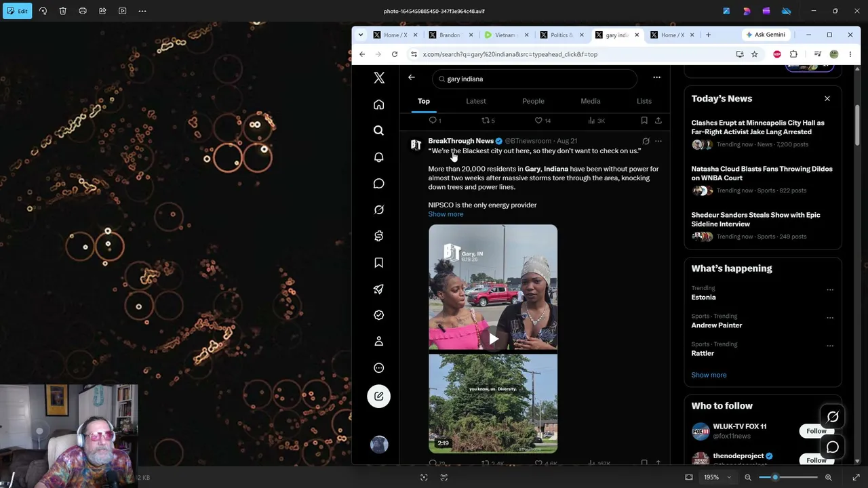Open X Profile in sidebar
This screenshot has height=488, width=868.
(x=379, y=341)
